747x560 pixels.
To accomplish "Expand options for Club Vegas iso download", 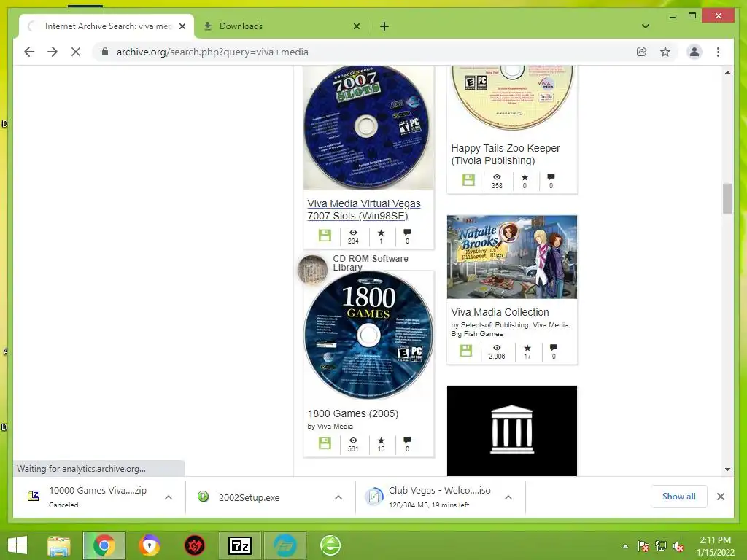I will [x=508, y=497].
